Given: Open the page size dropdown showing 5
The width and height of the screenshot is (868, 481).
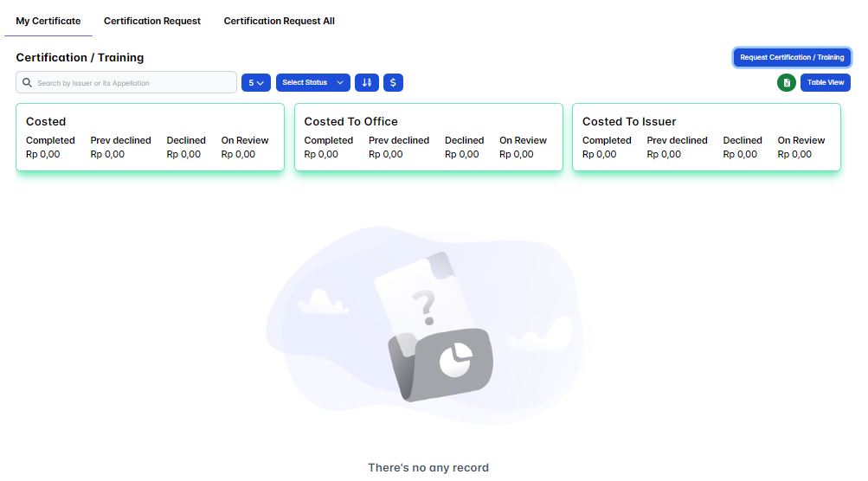Looking at the screenshot, I should (x=255, y=82).
